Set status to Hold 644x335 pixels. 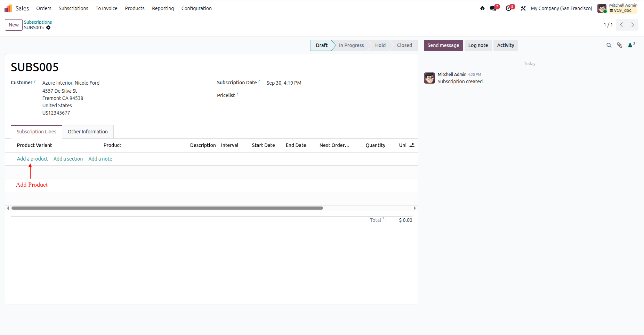[380, 45]
